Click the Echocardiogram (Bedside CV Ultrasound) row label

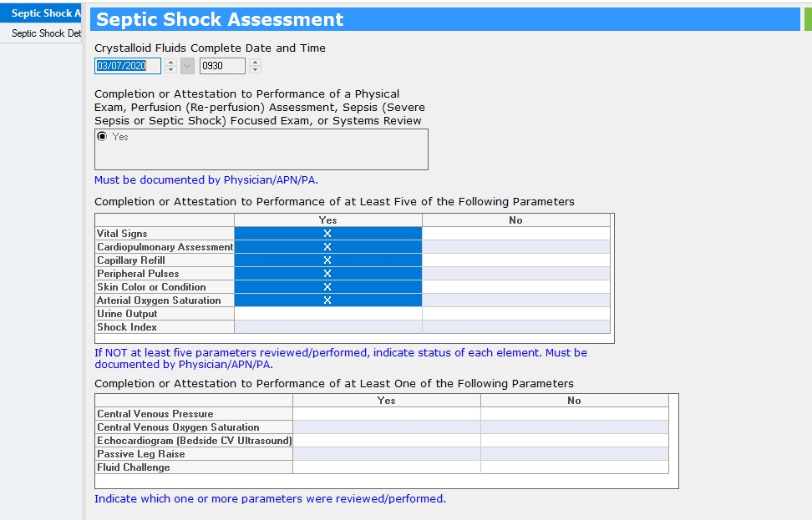point(194,441)
